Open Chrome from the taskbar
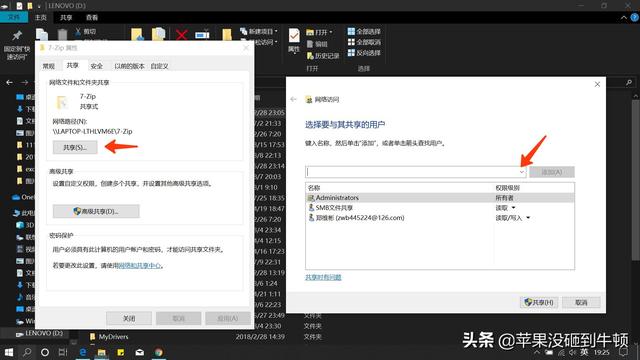The height and width of the screenshot is (360, 640). tap(158, 352)
